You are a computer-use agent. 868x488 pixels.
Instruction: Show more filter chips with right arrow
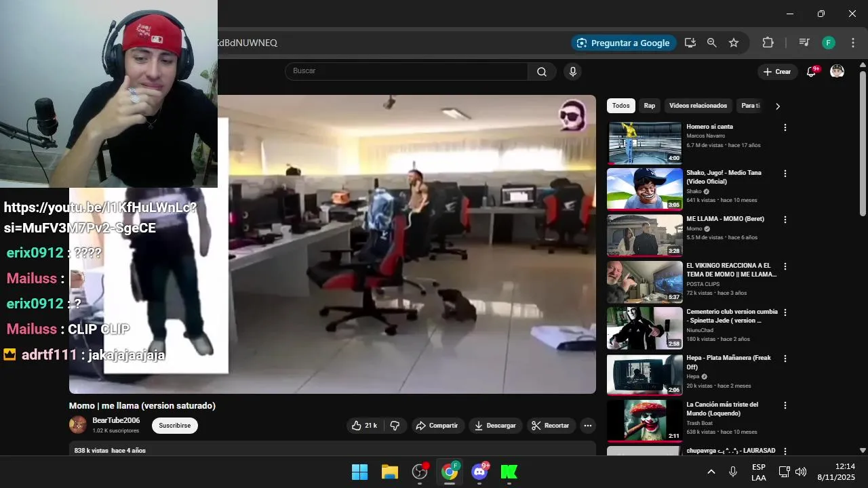click(778, 106)
